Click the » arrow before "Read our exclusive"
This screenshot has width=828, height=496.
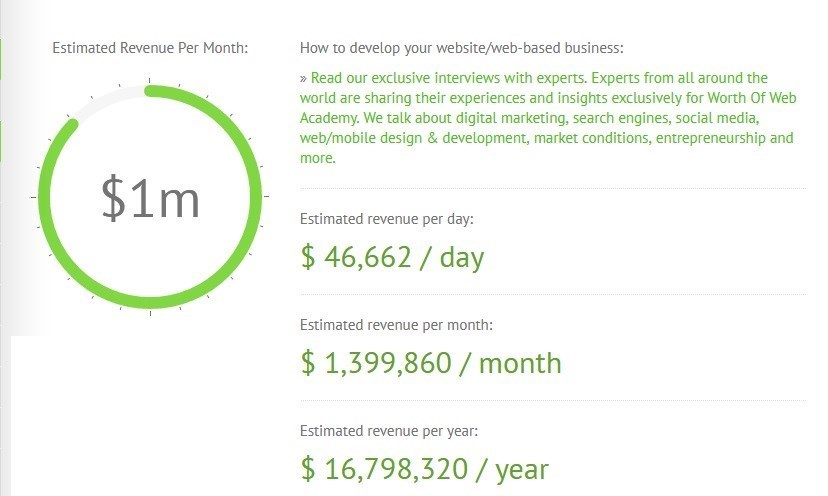[x=303, y=78]
